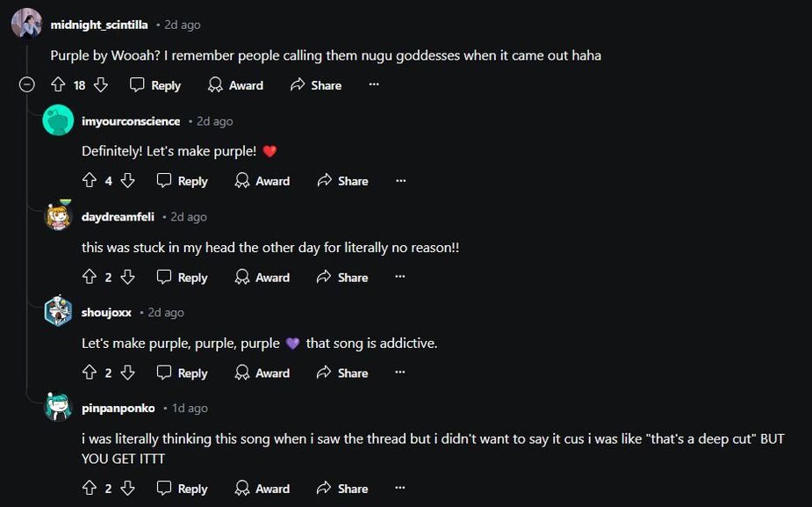The height and width of the screenshot is (507, 812).
Task: Open more options on imyourconscience's reply
Action: click(x=401, y=181)
